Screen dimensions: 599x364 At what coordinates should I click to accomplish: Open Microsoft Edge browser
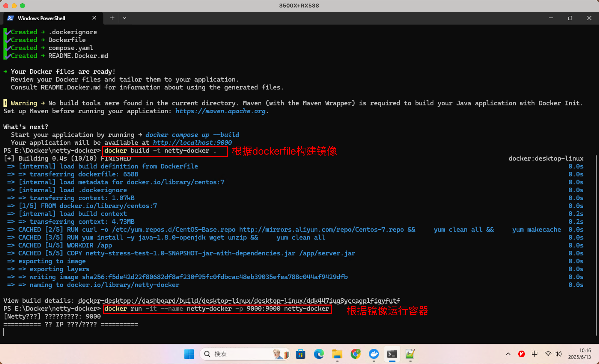(x=319, y=354)
